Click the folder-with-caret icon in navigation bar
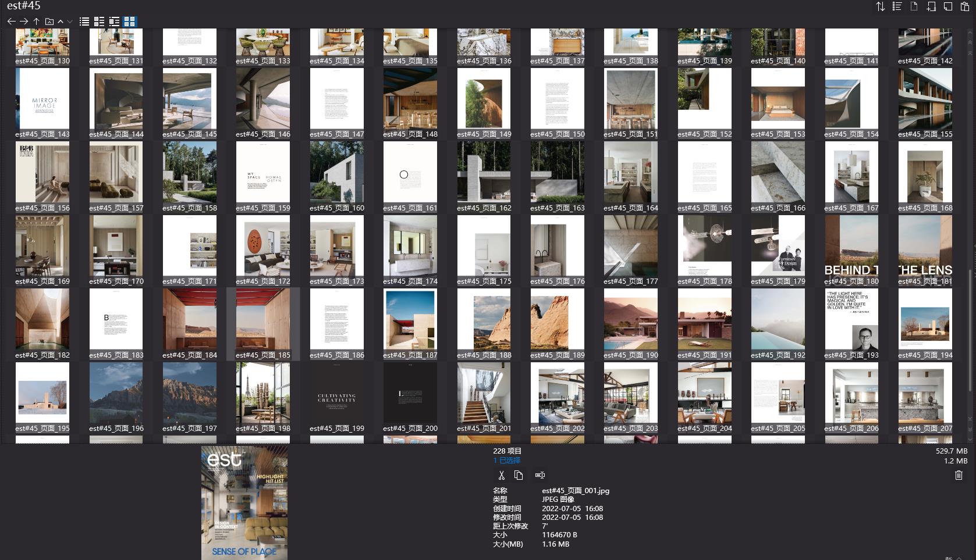Image resolution: width=976 pixels, height=560 pixels. [x=49, y=22]
